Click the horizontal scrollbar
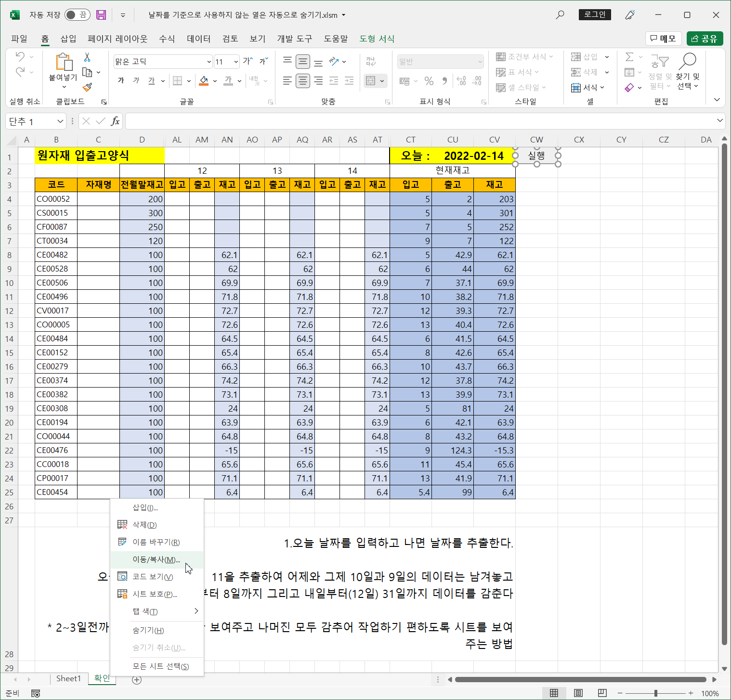 point(580,679)
